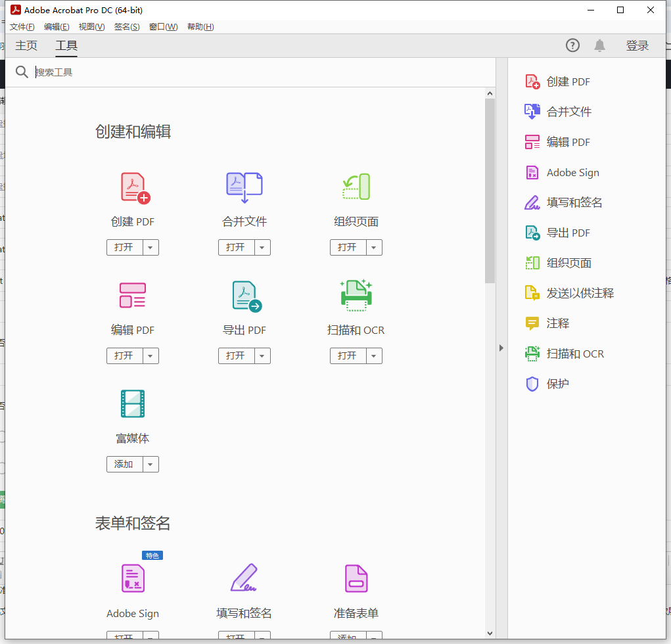This screenshot has height=644, width=671.
Task: Expand the dropdown next to 创建 PDF 打开 button
Action: coord(150,248)
